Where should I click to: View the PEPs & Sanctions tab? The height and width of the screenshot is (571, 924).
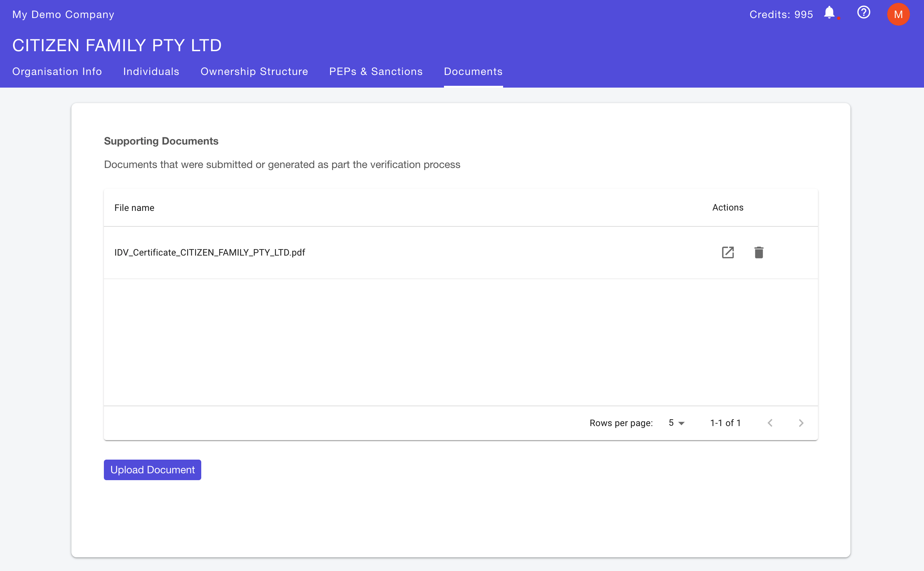(x=376, y=71)
